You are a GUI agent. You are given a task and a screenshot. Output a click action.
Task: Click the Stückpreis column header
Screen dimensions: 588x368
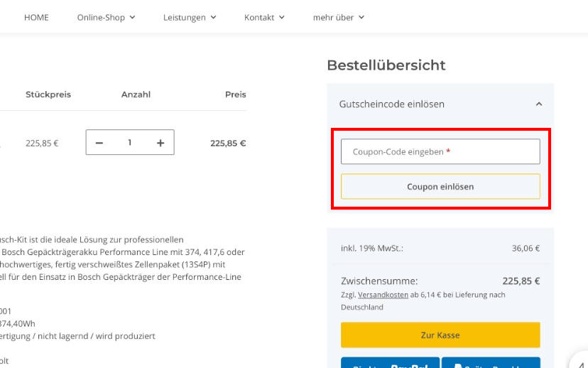click(48, 94)
